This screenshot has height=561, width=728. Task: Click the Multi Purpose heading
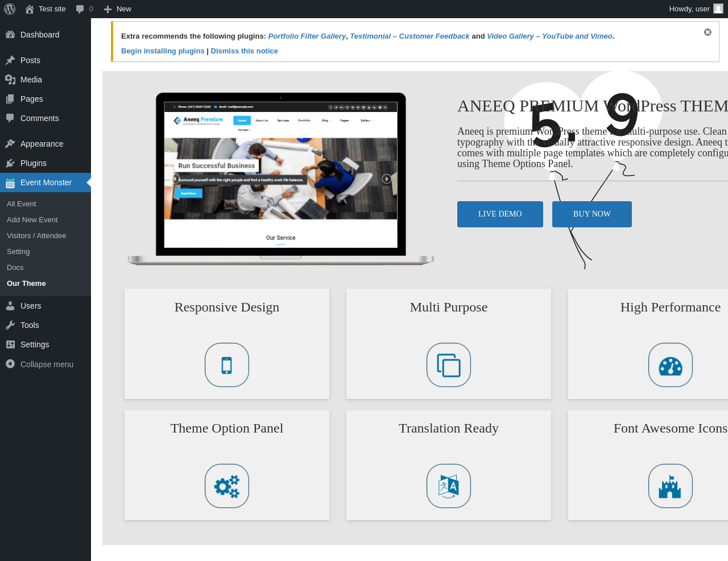coord(449,307)
